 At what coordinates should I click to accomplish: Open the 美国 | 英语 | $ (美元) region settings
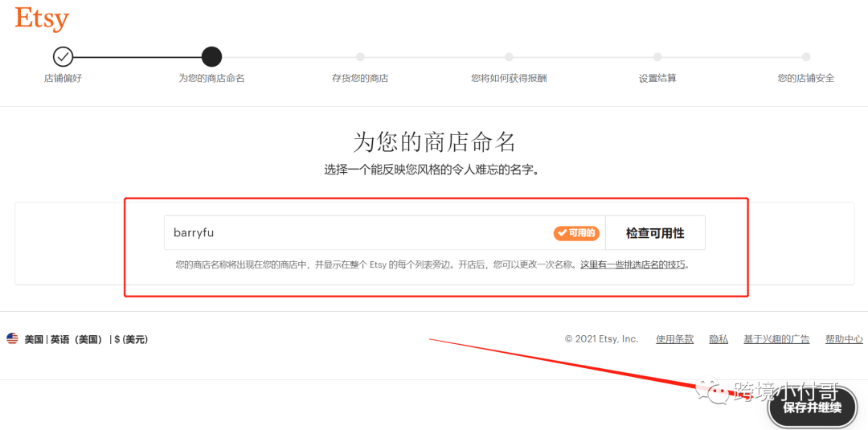point(77,339)
